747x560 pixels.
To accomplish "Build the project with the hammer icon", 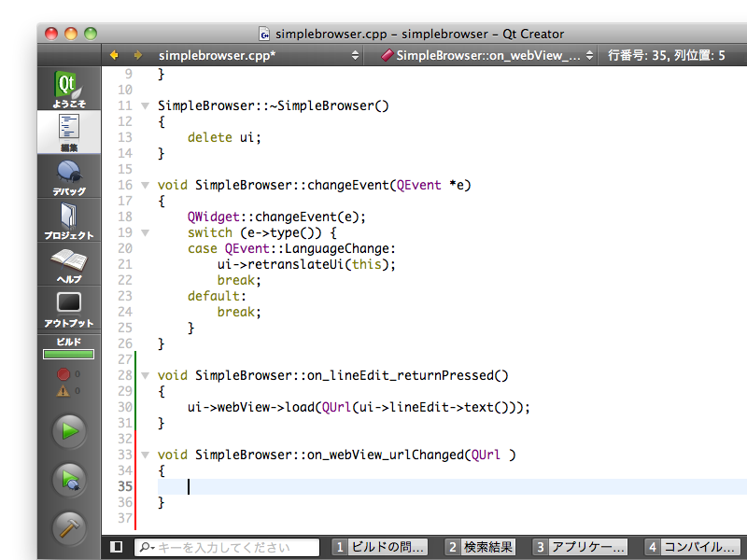I will (x=69, y=527).
